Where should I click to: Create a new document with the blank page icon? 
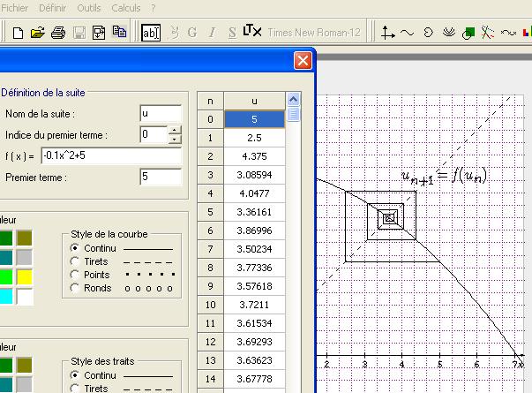click(18, 33)
